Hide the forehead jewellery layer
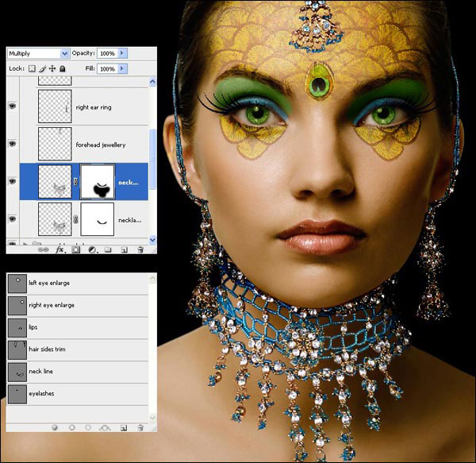 coord(12,145)
